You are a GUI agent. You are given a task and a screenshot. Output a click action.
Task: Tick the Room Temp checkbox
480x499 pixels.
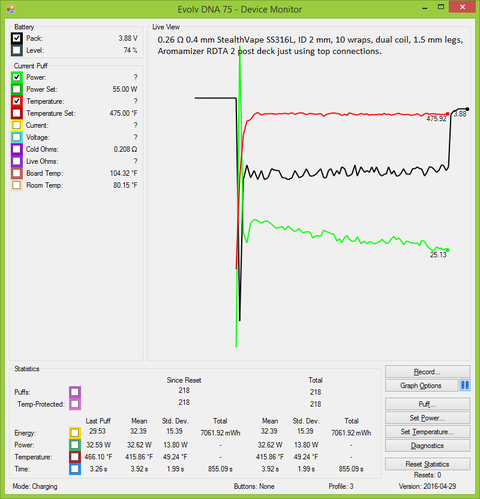pos(17,185)
